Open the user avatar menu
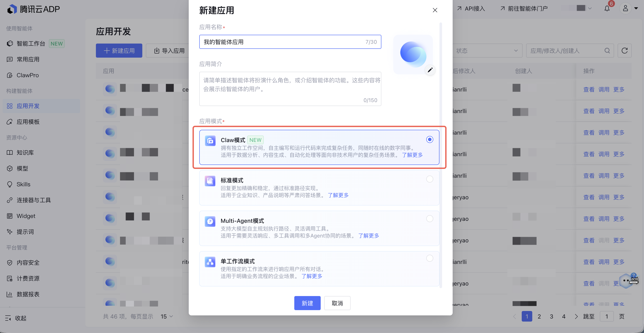 [x=625, y=9]
